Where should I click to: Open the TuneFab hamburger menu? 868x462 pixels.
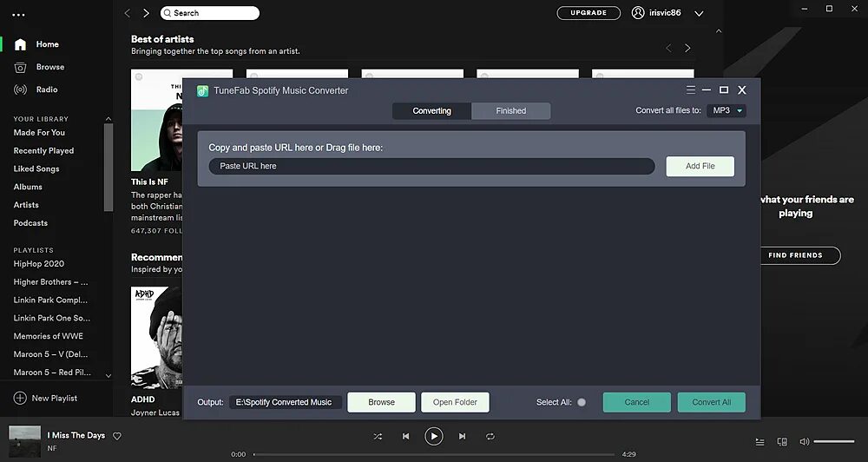[x=691, y=89]
